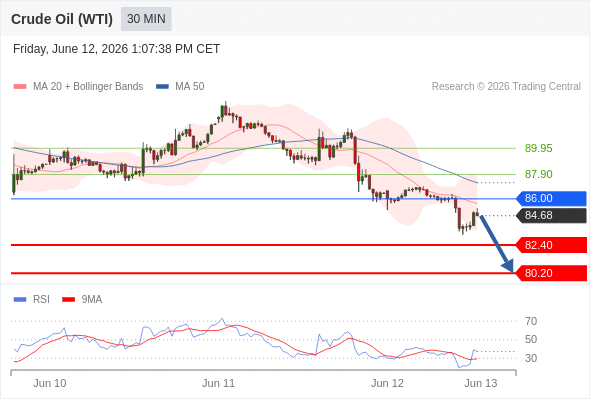The width and height of the screenshot is (590, 400).
Task: Toggle the 9MA legend entry
Action: click(82, 299)
